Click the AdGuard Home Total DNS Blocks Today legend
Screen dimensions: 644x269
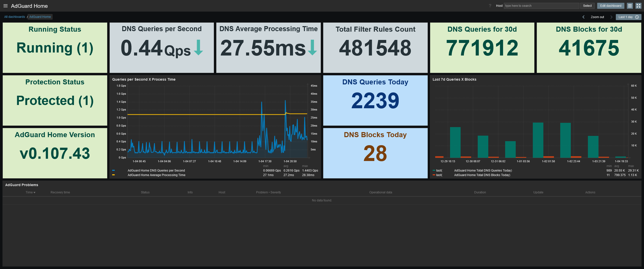[482, 175]
